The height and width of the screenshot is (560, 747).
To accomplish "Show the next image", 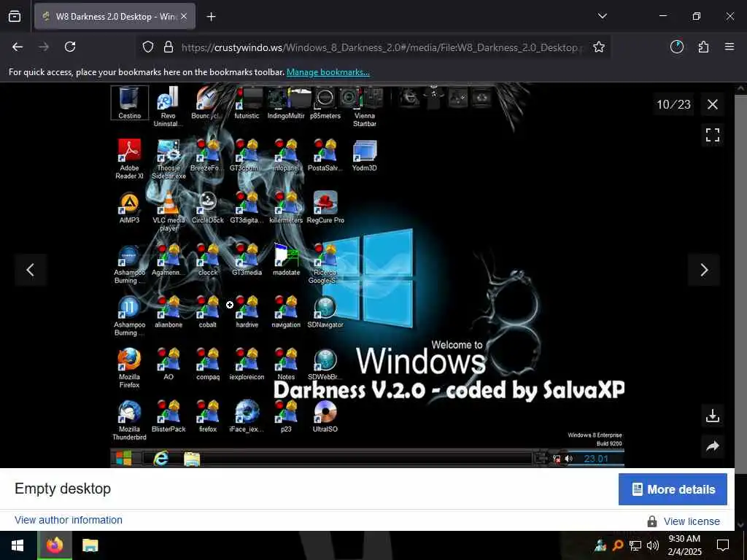I will point(704,270).
